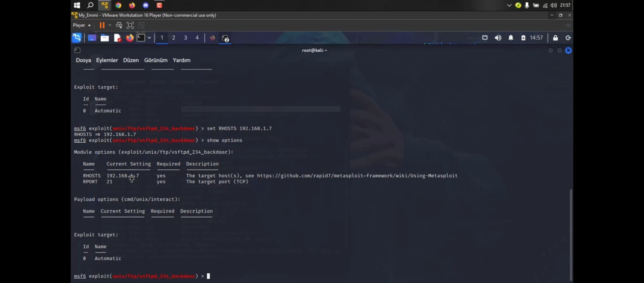Switch to workspace 4

click(x=197, y=38)
